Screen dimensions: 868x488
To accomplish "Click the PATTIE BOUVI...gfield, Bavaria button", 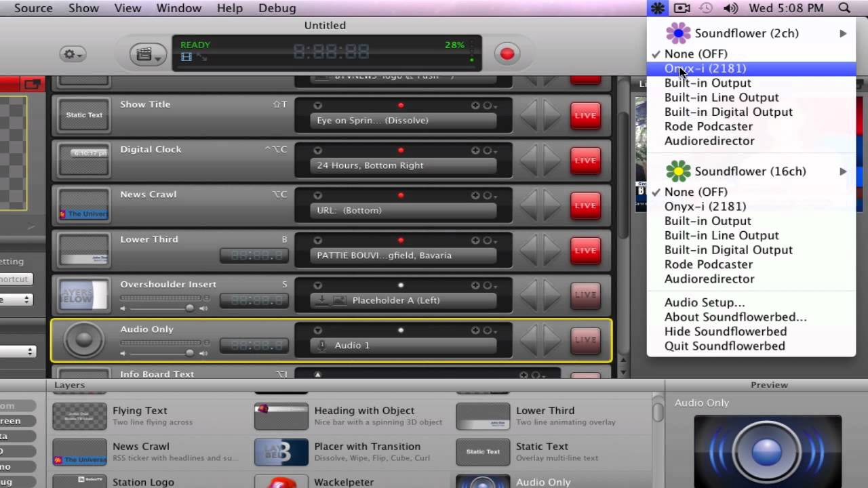I will click(403, 256).
